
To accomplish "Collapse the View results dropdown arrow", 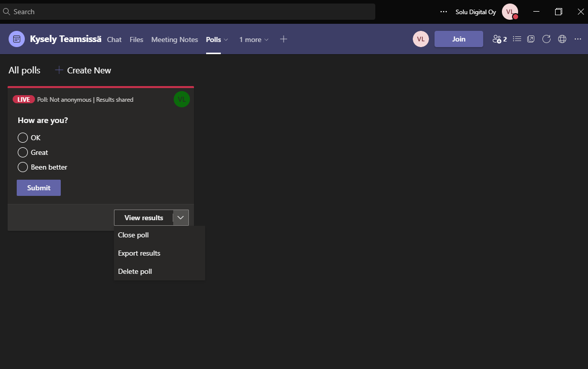I will pyautogui.click(x=181, y=218).
